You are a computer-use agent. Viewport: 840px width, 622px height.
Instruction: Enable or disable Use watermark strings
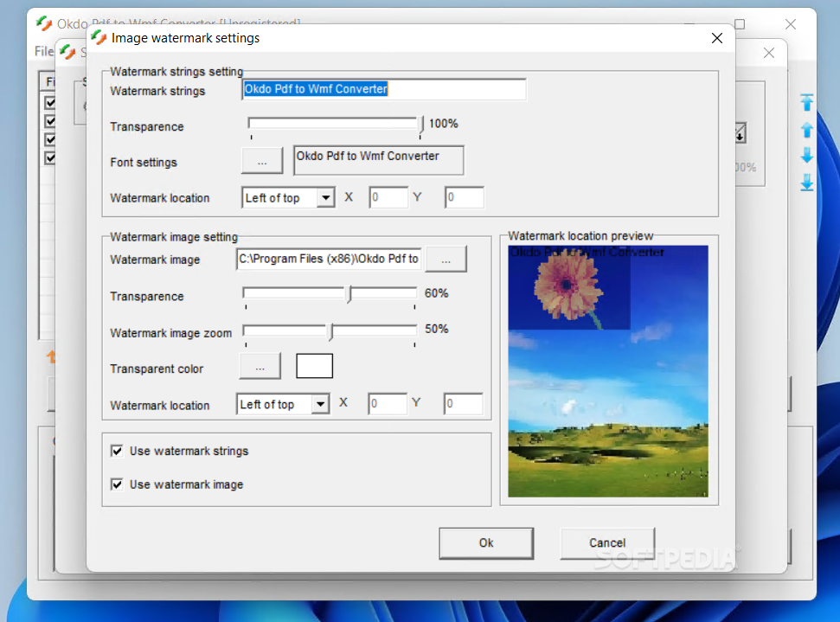(117, 451)
